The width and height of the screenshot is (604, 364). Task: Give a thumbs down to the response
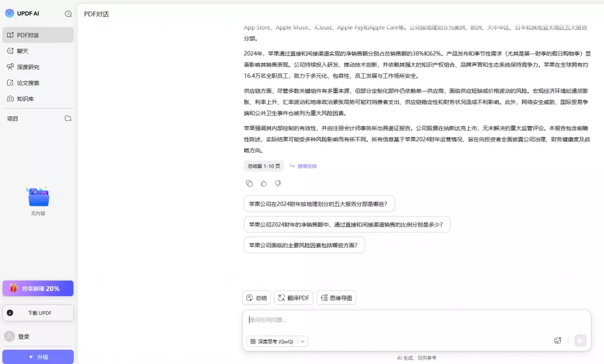(x=278, y=183)
